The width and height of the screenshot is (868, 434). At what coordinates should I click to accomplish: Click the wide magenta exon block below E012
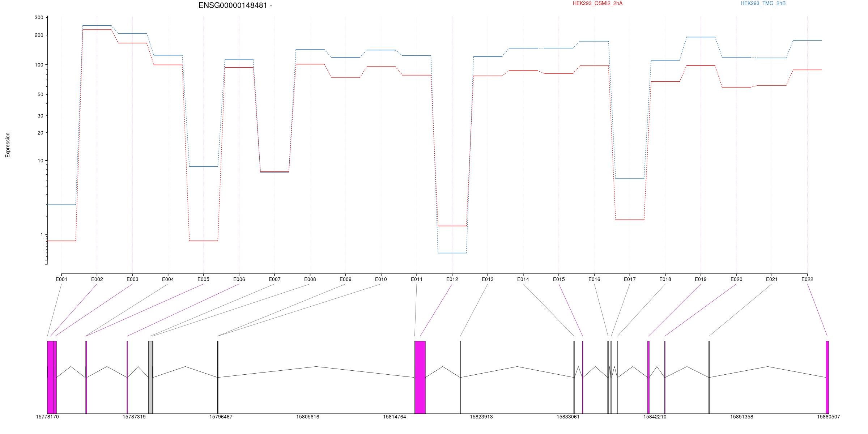(x=420, y=377)
